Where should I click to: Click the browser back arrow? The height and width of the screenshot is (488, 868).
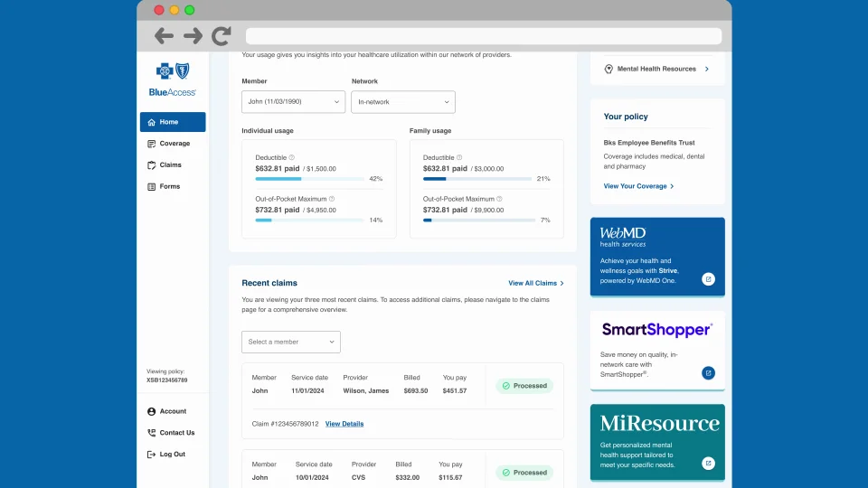point(164,36)
